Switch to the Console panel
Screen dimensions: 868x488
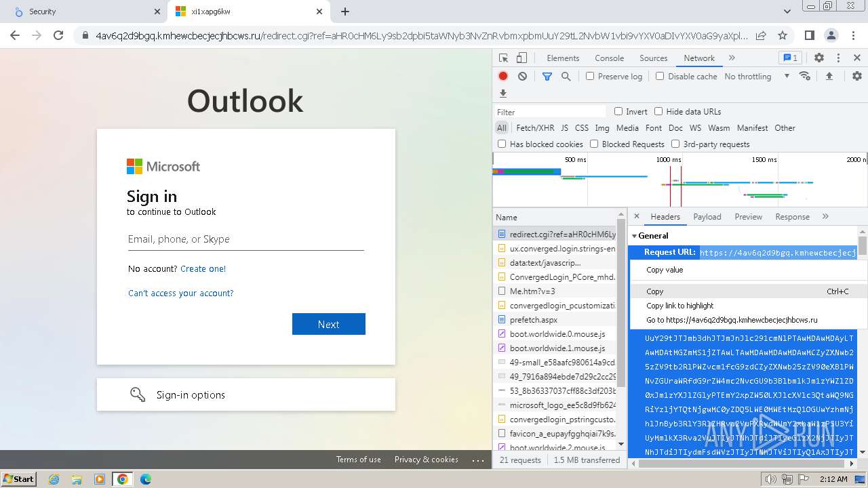609,58
